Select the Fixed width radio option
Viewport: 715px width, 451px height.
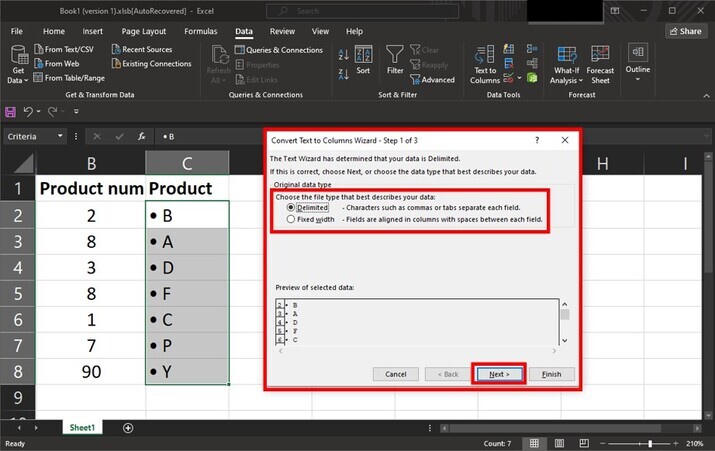(x=290, y=219)
